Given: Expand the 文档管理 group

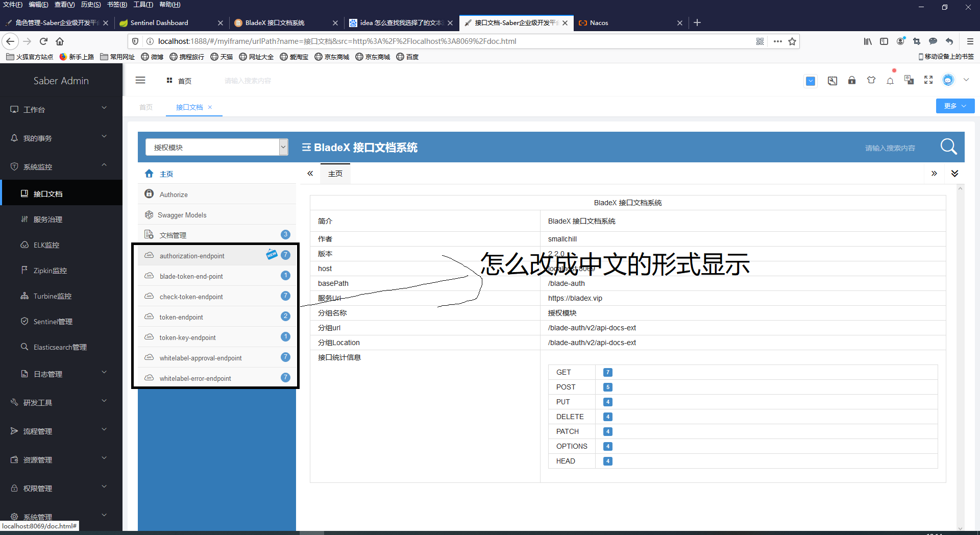Looking at the screenshot, I should point(217,235).
